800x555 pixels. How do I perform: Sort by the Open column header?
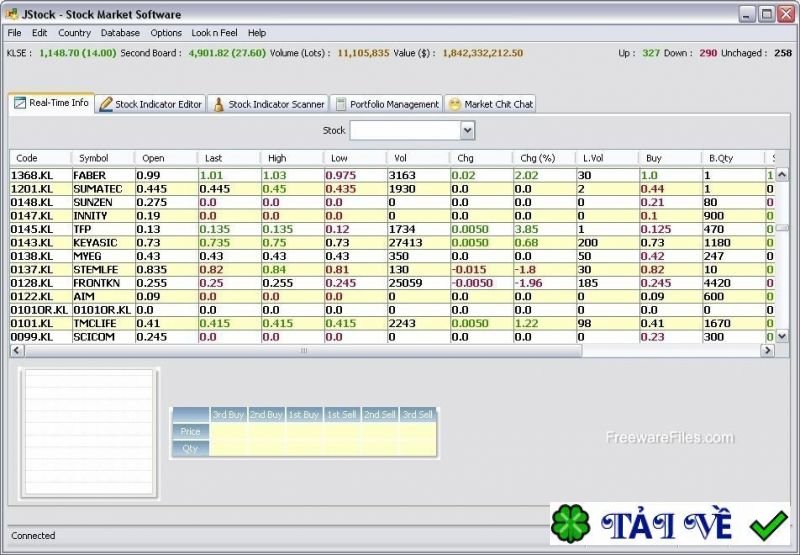pos(166,158)
